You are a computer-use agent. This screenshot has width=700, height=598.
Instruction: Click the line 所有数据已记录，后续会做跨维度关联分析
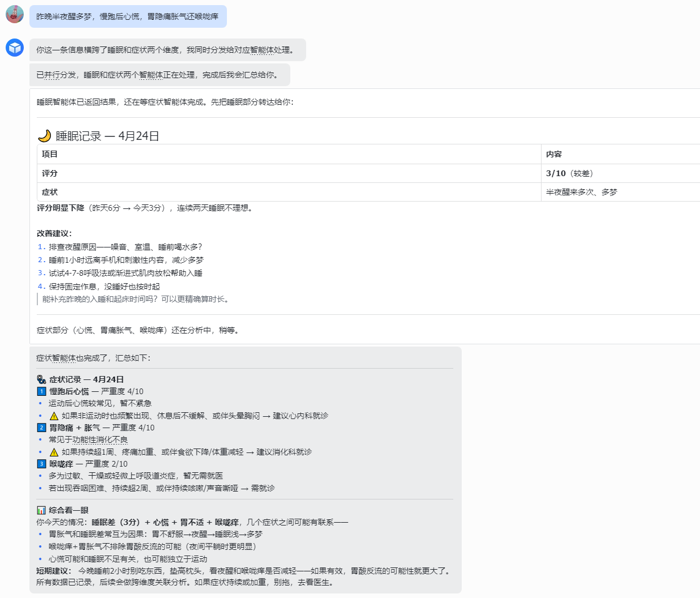(x=185, y=582)
